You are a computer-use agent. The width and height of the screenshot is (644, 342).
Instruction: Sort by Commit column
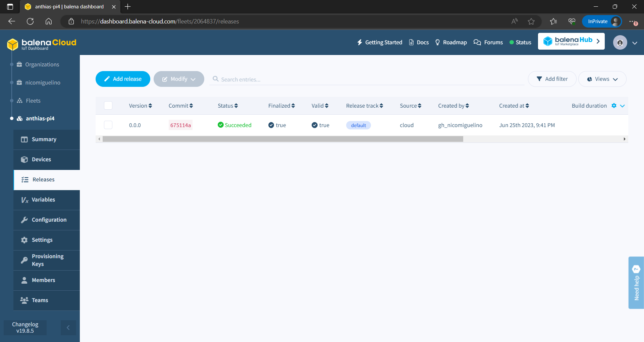pyautogui.click(x=180, y=106)
